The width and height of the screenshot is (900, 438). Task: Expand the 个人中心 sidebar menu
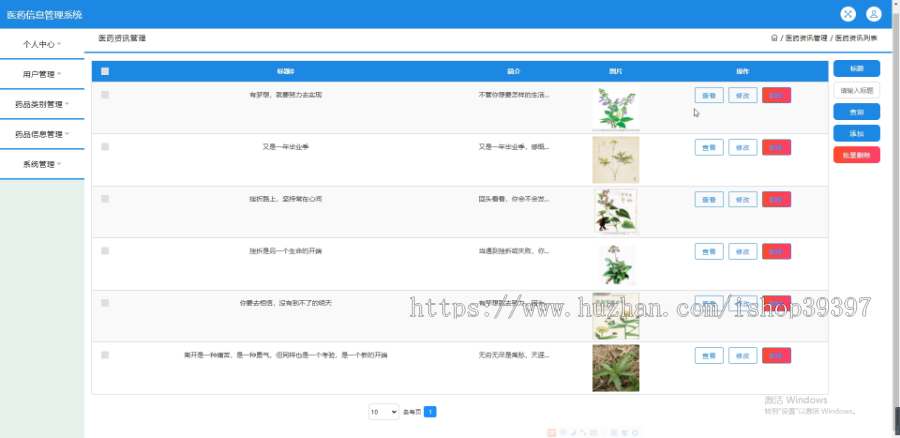click(x=42, y=44)
